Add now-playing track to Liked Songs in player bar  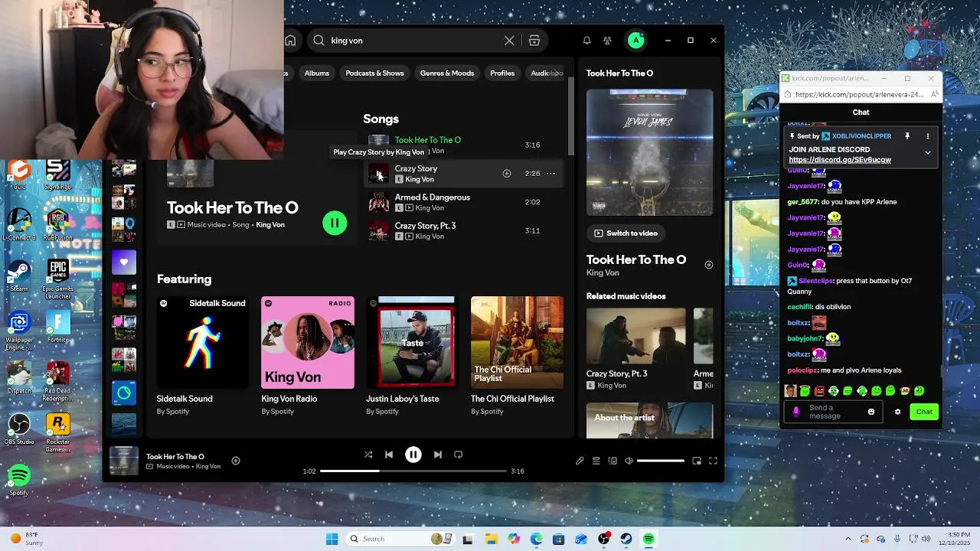236,461
